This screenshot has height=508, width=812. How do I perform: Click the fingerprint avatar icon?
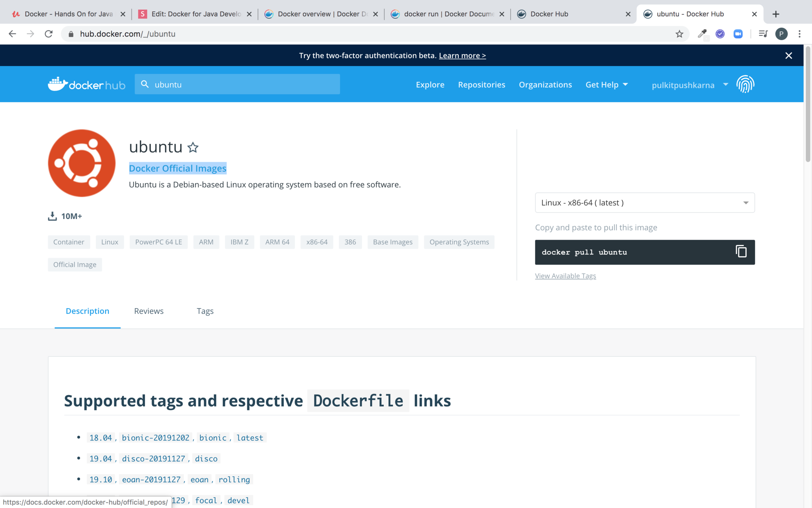(x=745, y=84)
